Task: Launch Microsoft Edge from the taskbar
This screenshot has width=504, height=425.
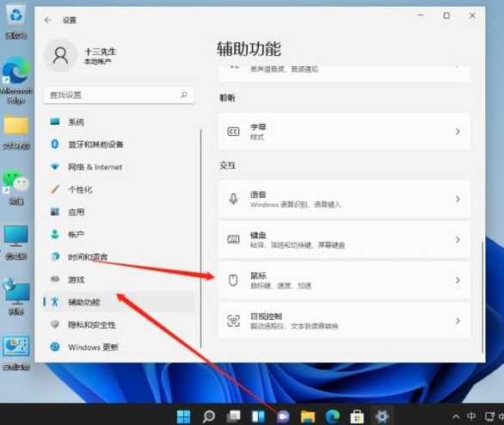Action: pyautogui.click(x=332, y=416)
